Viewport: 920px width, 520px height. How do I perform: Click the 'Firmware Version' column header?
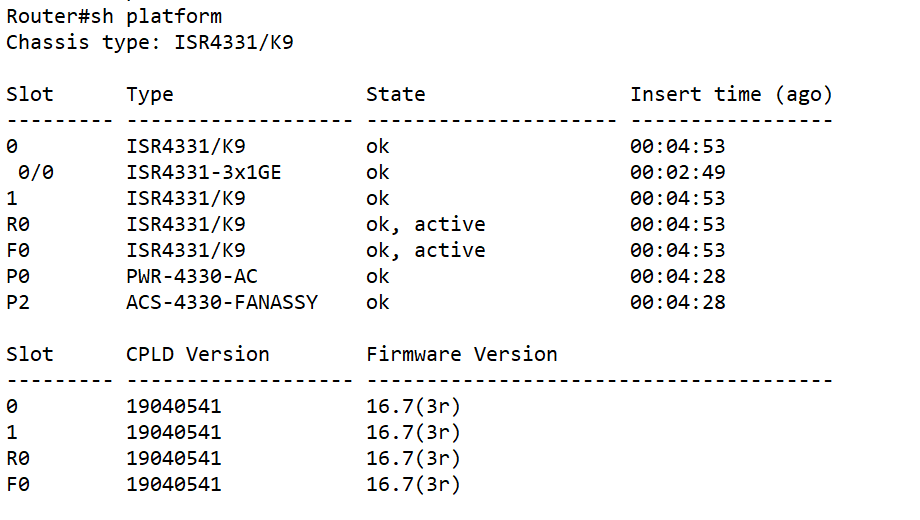(x=462, y=354)
